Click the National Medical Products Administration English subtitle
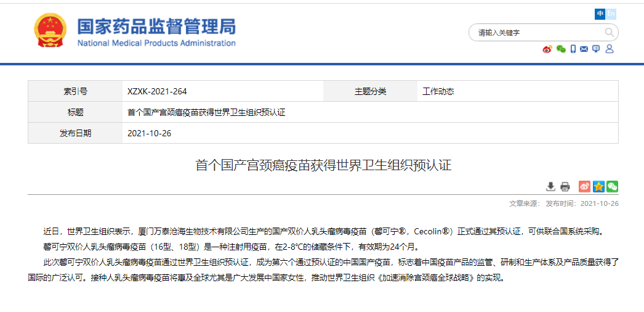Screen dimensions: 644x312 [x=156, y=43]
